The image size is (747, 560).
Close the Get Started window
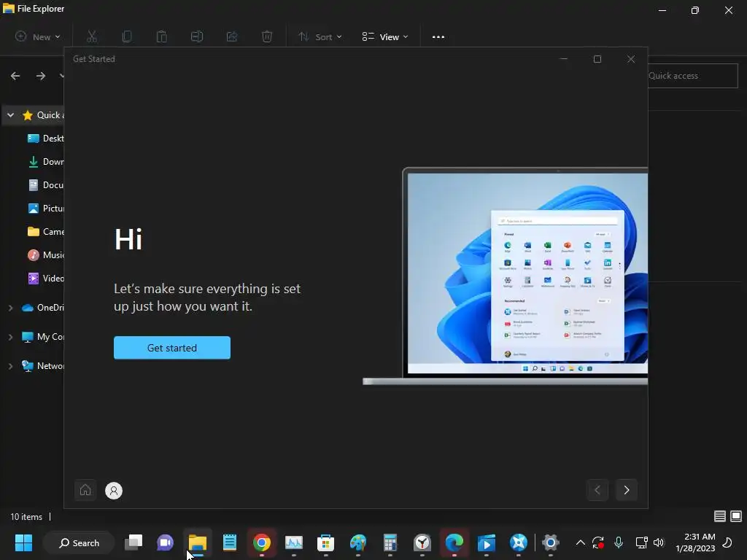coord(631,59)
